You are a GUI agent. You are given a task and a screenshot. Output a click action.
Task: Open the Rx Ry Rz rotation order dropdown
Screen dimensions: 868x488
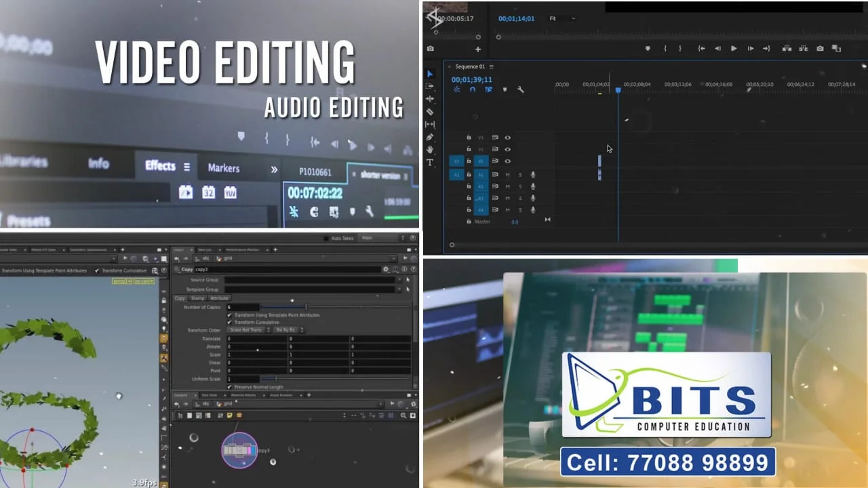coord(290,330)
